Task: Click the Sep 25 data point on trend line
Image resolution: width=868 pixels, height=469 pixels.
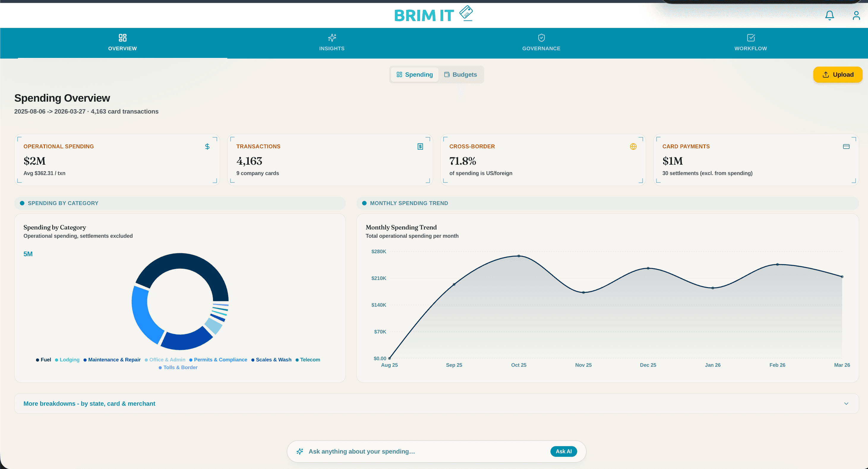Action: pyautogui.click(x=454, y=284)
